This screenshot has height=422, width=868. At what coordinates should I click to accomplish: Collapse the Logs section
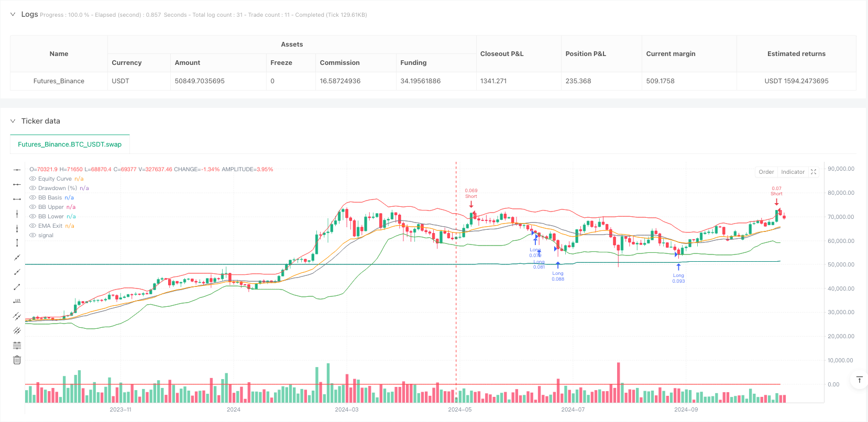(x=13, y=15)
